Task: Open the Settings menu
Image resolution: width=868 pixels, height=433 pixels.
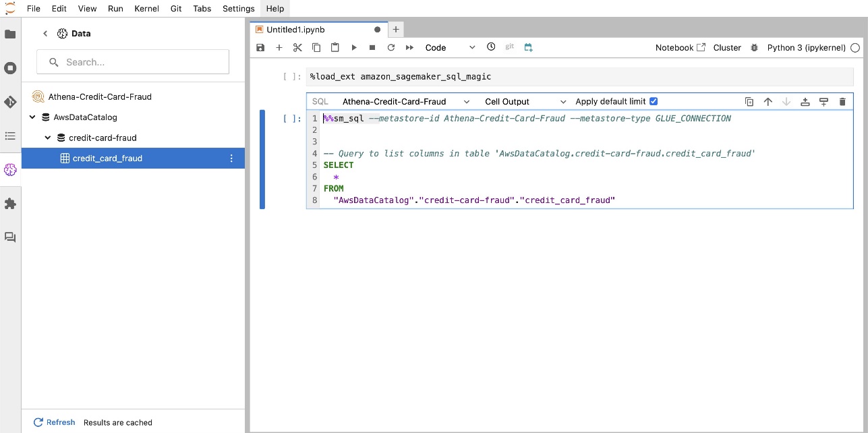Action: point(239,9)
